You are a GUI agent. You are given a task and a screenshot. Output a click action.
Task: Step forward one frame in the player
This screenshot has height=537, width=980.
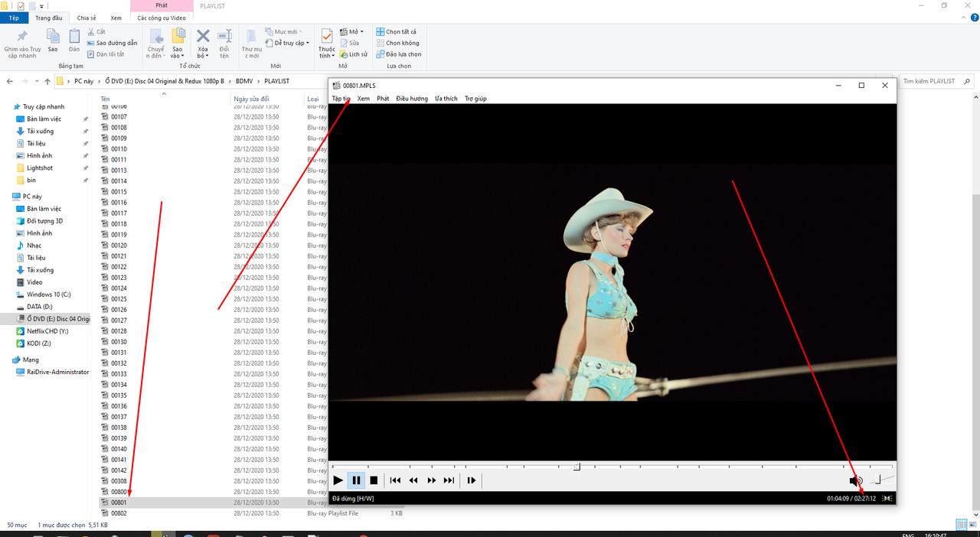[472, 480]
